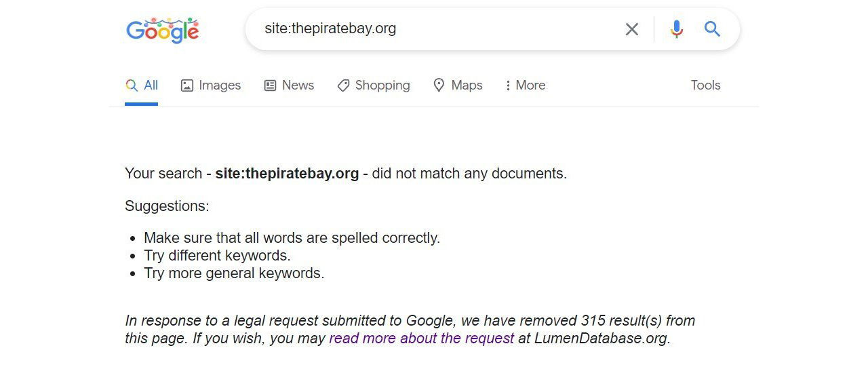This screenshot has height=367, width=868.
Task: Start voice search with the microphone icon
Action: (676, 29)
